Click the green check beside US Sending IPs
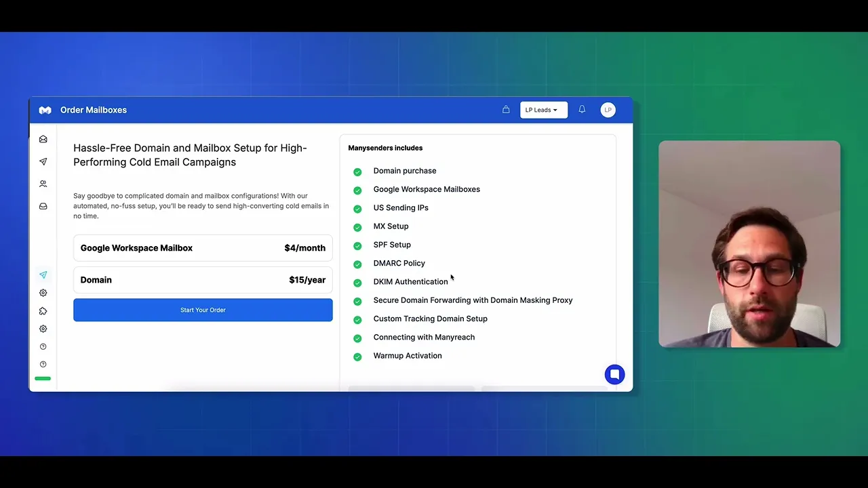The width and height of the screenshot is (868, 488). click(x=357, y=209)
